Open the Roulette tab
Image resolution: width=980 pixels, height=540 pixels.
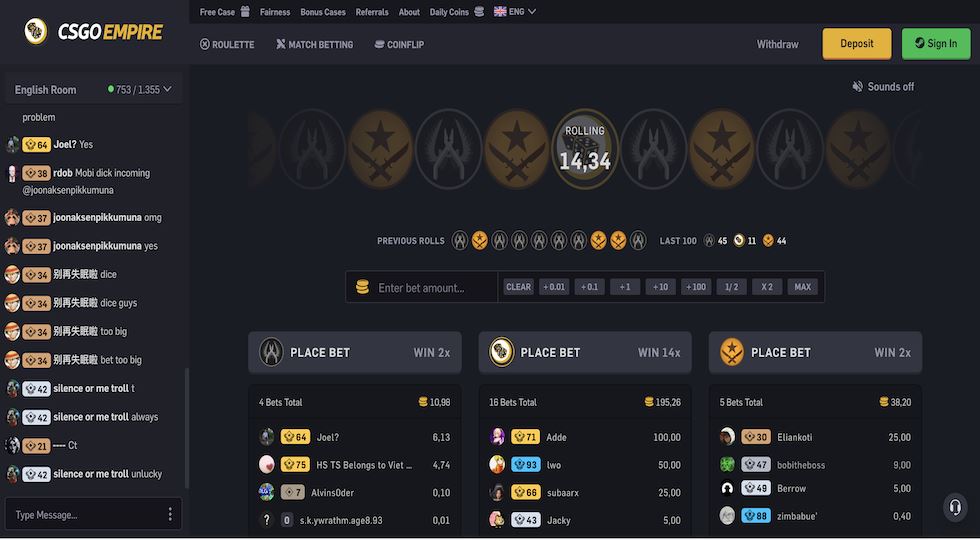tap(227, 44)
